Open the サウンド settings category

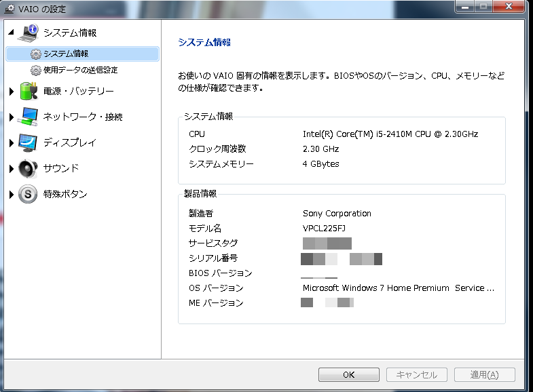tap(61, 168)
